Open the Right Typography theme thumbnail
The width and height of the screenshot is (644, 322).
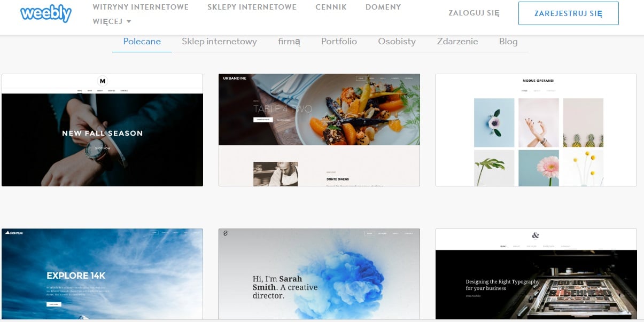tap(536, 274)
